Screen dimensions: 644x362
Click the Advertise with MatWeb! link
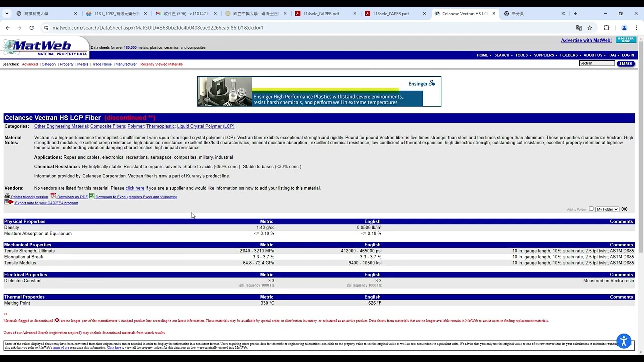587,40
